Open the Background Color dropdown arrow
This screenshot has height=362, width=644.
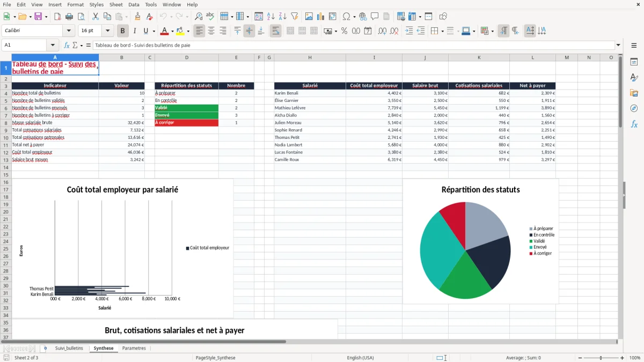click(x=188, y=31)
